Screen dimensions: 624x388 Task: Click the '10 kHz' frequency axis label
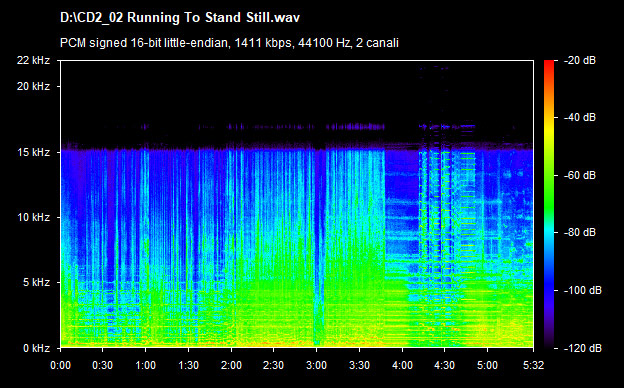tap(33, 218)
